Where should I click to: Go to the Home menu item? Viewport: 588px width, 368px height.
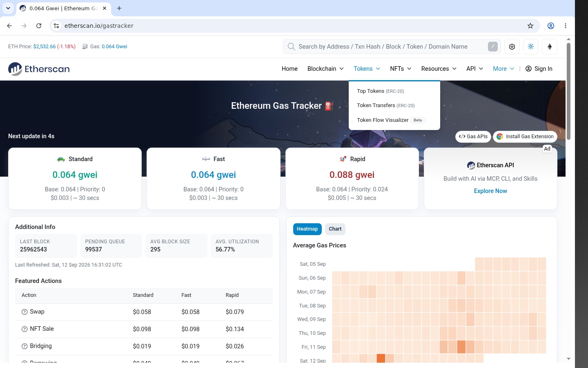(290, 69)
